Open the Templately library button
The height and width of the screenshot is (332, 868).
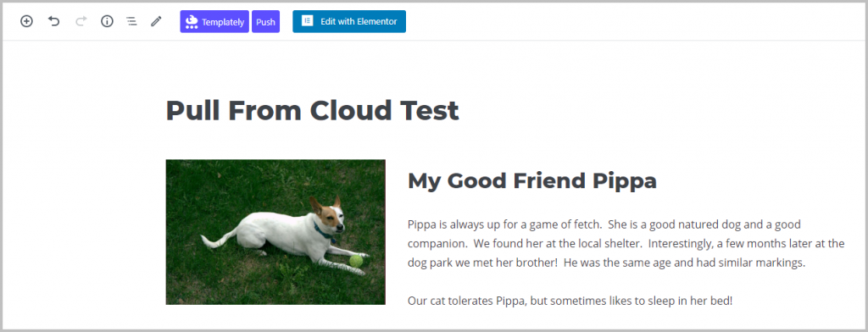214,21
